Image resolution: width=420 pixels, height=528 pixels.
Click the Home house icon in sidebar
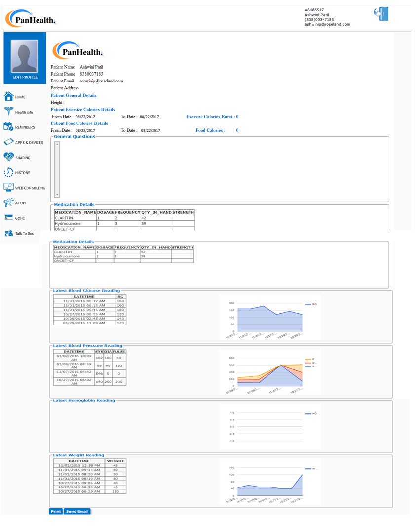pyautogui.click(x=8, y=96)
